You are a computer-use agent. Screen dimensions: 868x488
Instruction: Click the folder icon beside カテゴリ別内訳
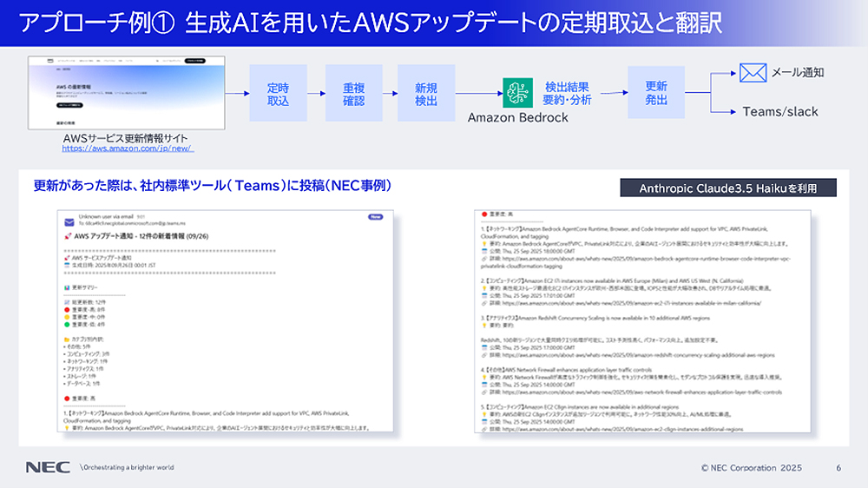(67, 339)
